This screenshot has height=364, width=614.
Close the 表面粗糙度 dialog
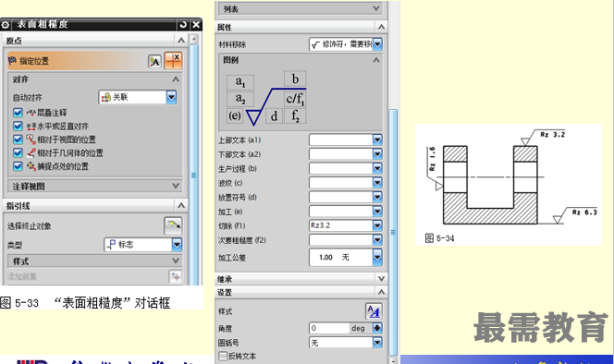[x=196, y=25]
